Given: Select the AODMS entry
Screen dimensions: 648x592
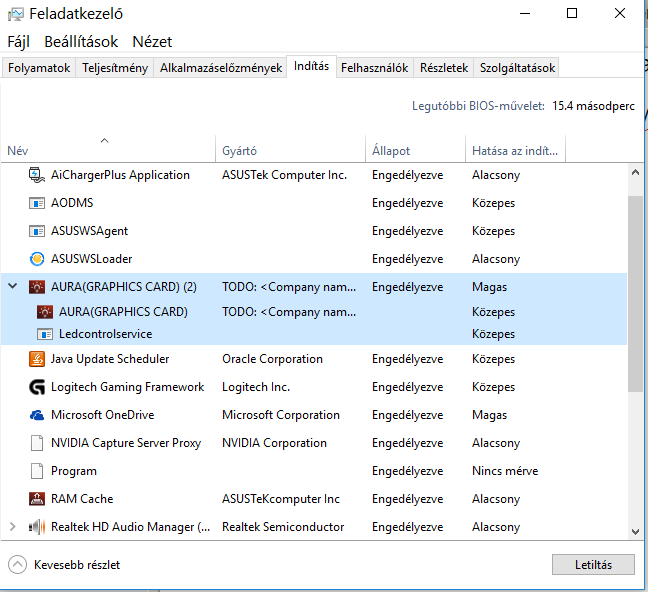Looking at the screenshot, I should click(72, 203).
